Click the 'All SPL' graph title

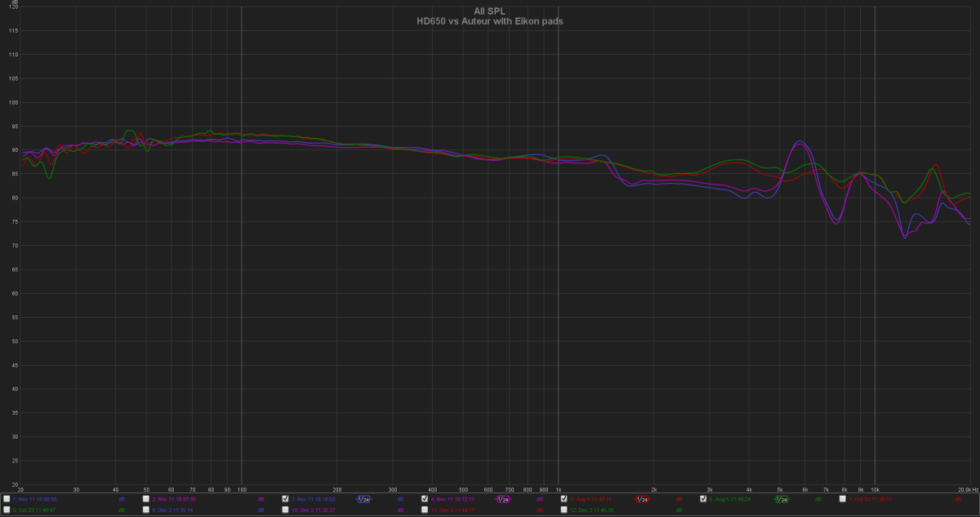tap(490, 11)
